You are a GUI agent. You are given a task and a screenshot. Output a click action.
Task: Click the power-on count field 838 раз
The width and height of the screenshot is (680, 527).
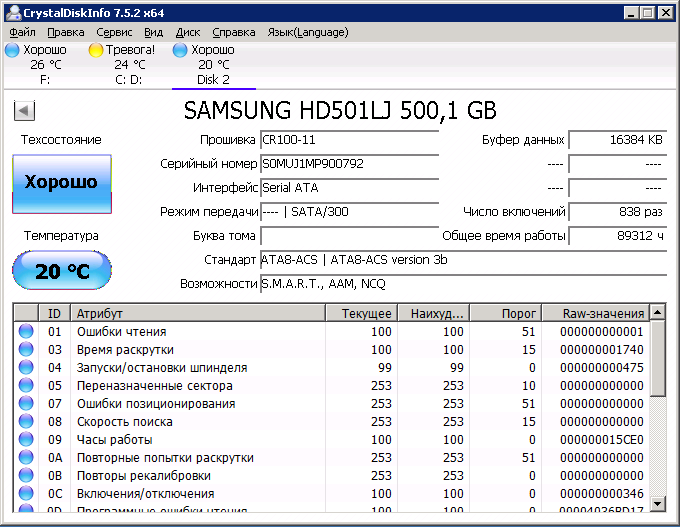(618, 212)
